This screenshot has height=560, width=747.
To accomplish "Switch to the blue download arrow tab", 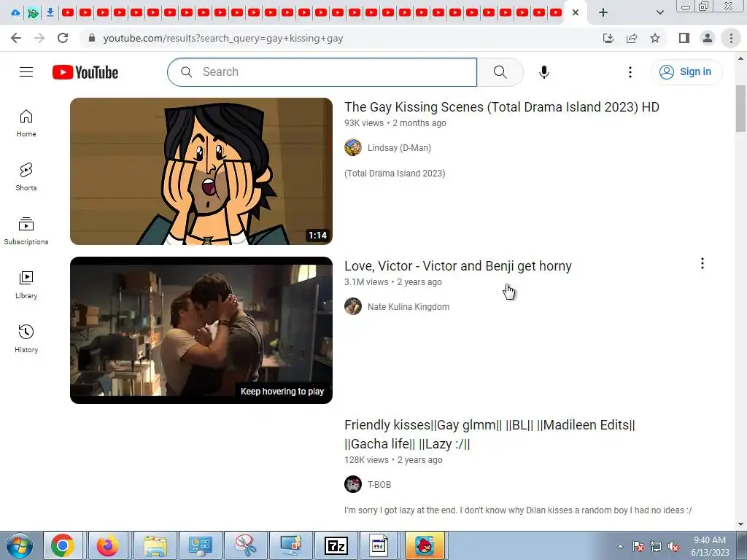I will [x=50, y=12].
